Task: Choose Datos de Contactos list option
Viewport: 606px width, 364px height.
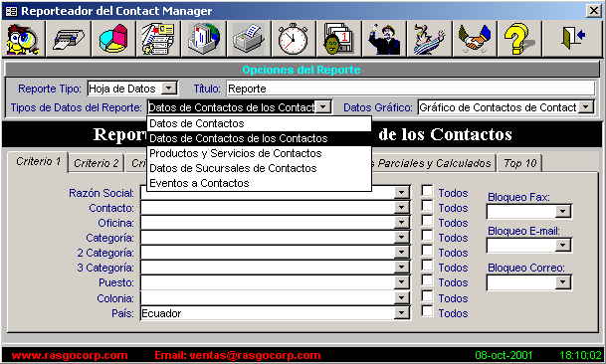Action: (259, 123)
